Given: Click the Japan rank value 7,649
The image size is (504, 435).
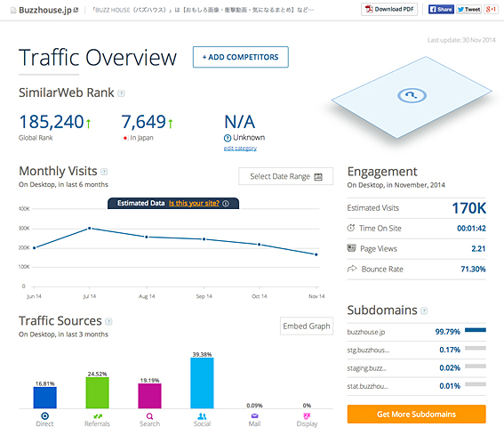Looking at the screenshot, I should [x=143, y=122].
